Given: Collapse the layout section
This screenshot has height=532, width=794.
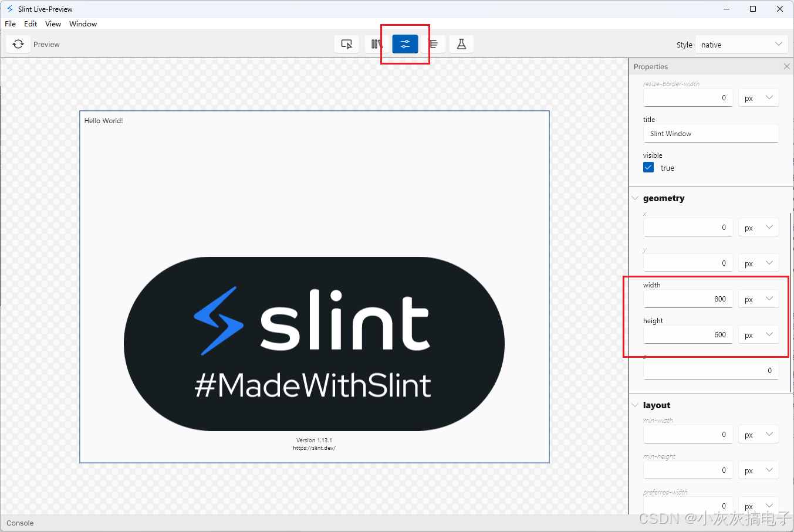Looking at the screenshot, I should [x=636, y=405].
